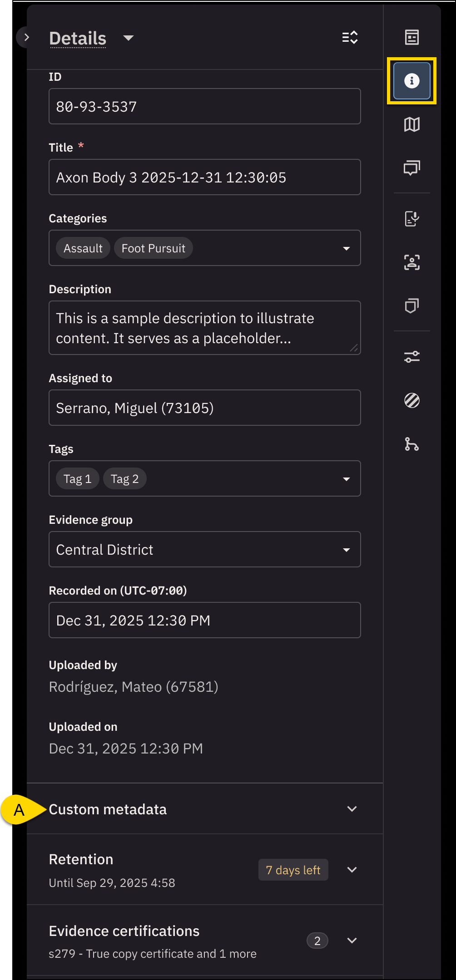This screenshot has width=456, height=980.
Task: Select the info details icon
Action: coord(411,81)
